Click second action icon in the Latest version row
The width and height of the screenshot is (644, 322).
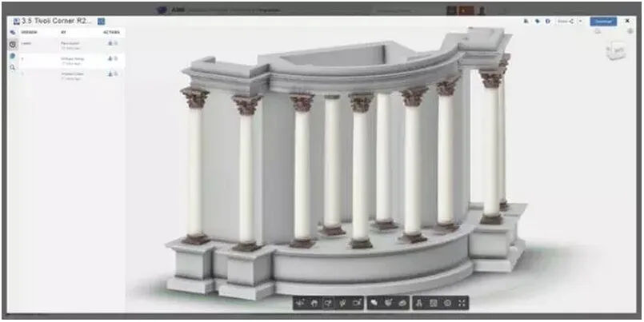tap(116, 43)
